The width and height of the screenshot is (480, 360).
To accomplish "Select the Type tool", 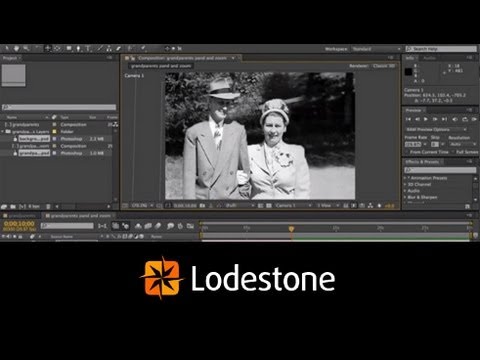I will point(88,49).
